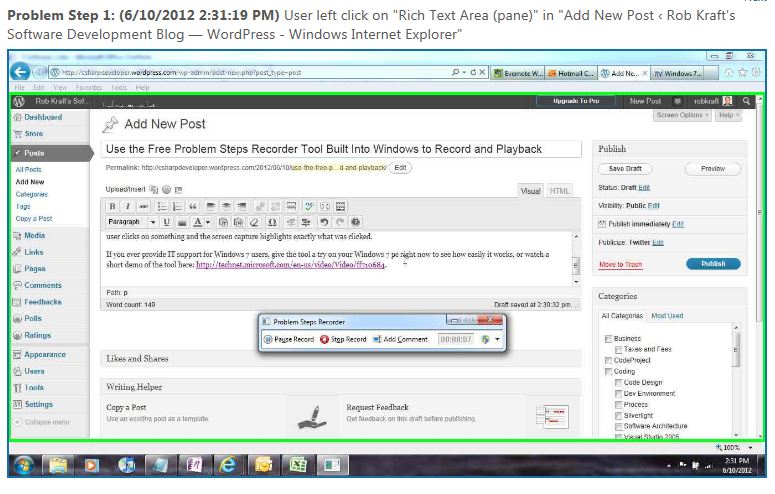This screenshot has width=775, height=494.
Task: Enable the Silverlight category checkbox
Action: pos(616,415)
